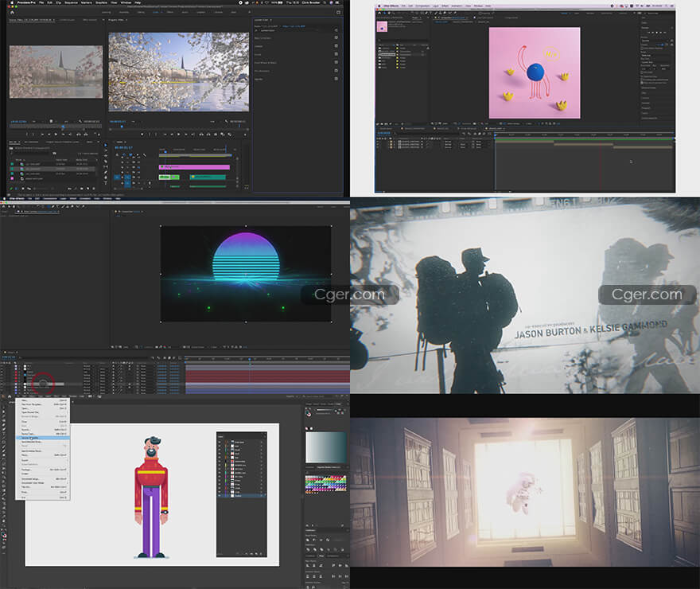
Task: Step forward one frame in Program monitor
Action: click(186, 135)
